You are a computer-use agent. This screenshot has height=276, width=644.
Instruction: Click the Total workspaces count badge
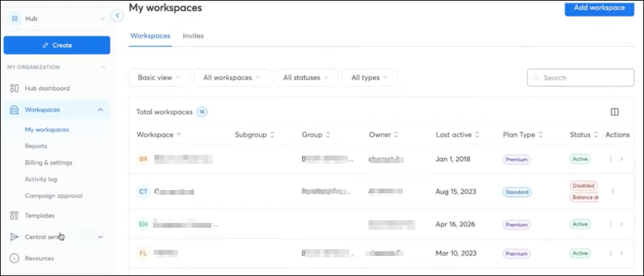[202, 112]
